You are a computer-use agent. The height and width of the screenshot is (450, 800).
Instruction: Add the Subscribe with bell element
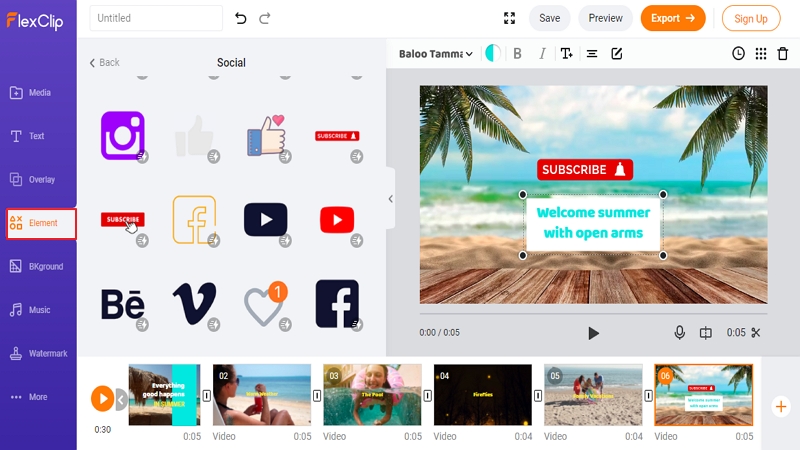[x=337, y=136]
